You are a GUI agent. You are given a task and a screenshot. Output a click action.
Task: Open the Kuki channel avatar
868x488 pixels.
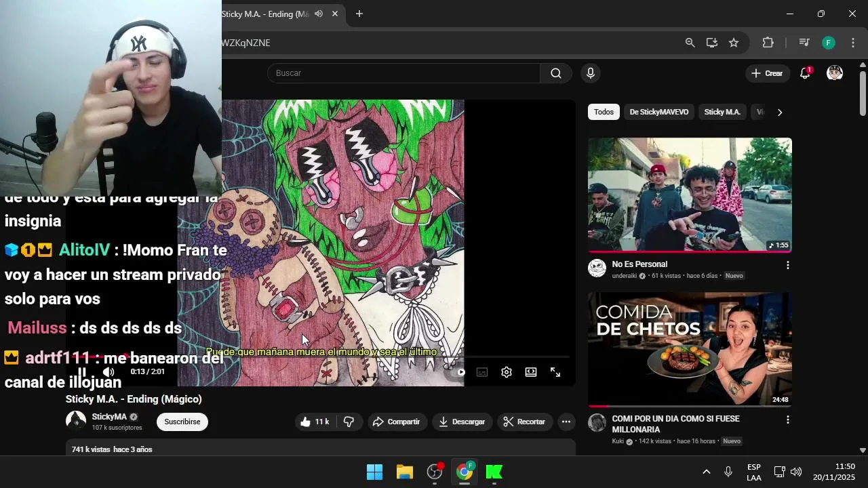pos(597,423)
